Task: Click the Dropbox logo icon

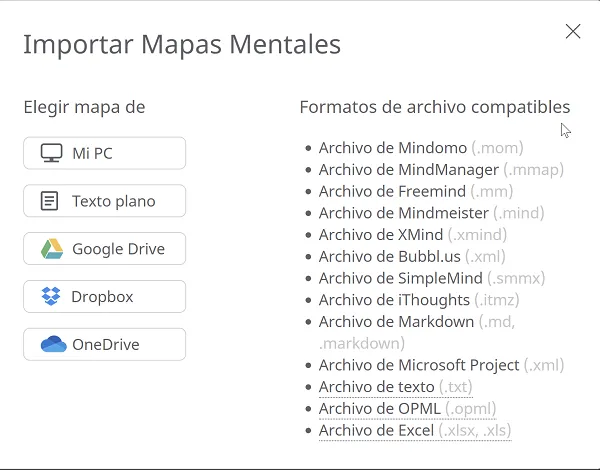Action: (51, 296)
